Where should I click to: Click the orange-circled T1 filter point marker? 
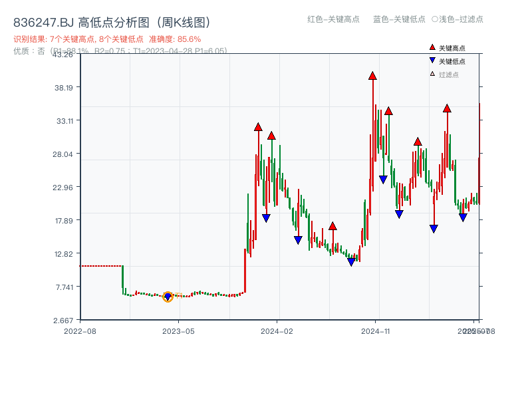tap(168, 297)
